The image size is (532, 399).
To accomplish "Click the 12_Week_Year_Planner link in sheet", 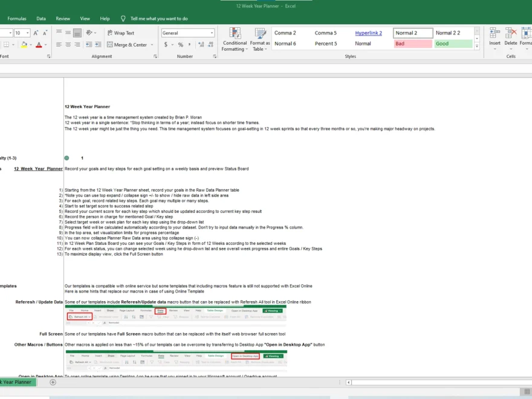I will [x=38, y=169].
